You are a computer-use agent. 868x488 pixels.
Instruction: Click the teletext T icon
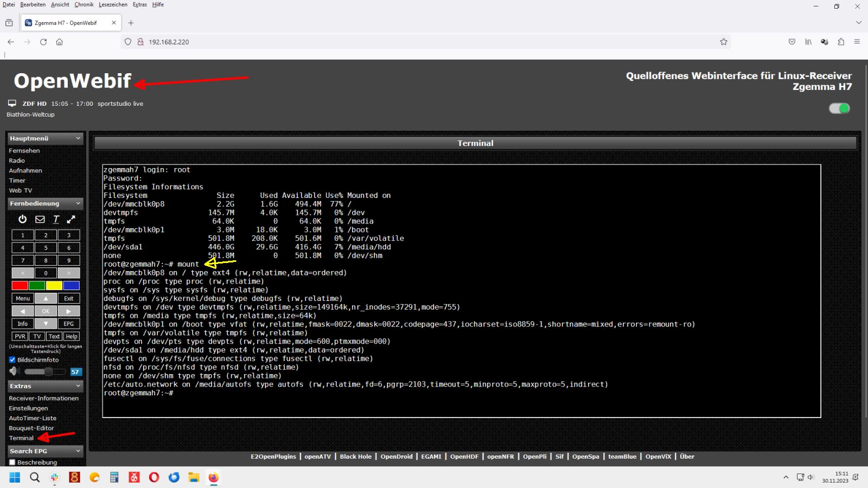tap(56, 219)
